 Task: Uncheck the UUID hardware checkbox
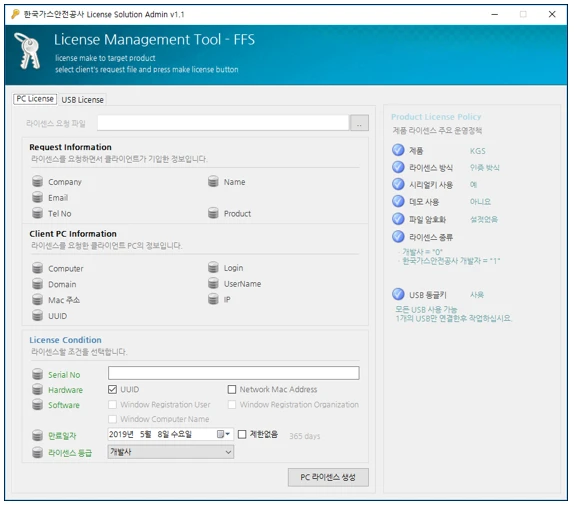113,389
